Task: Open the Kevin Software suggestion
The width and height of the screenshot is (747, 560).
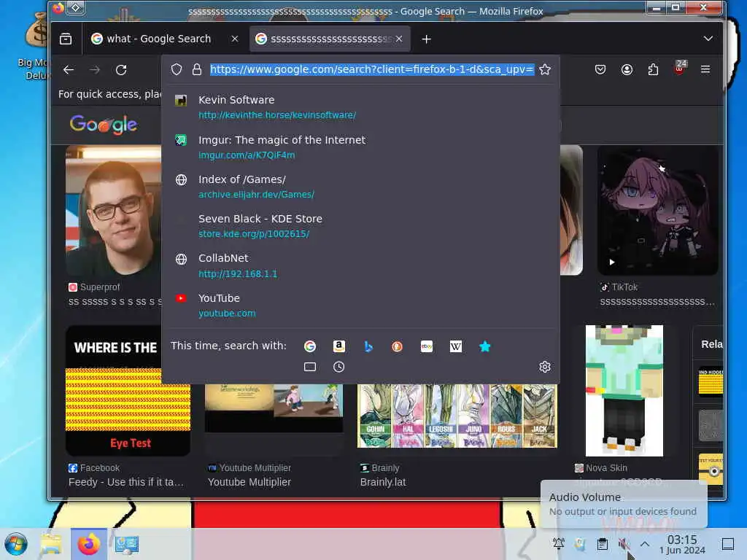Action: point(360,107)
